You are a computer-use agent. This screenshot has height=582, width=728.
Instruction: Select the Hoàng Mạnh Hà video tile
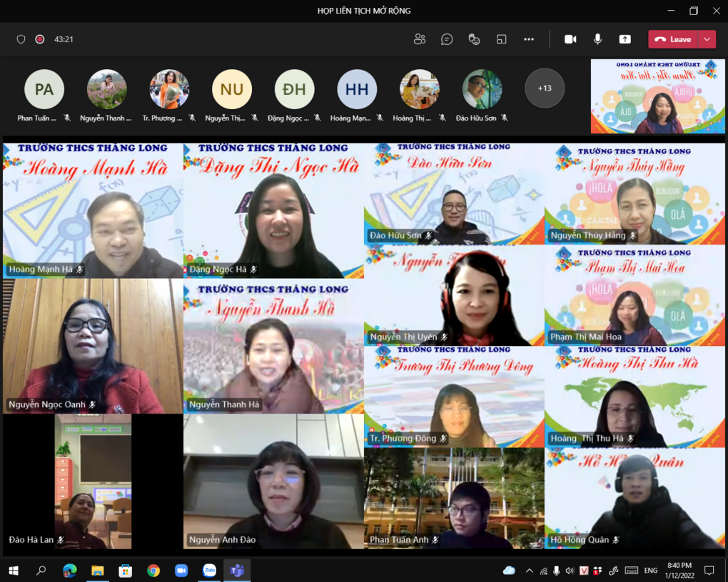click(x=93, y=210)
